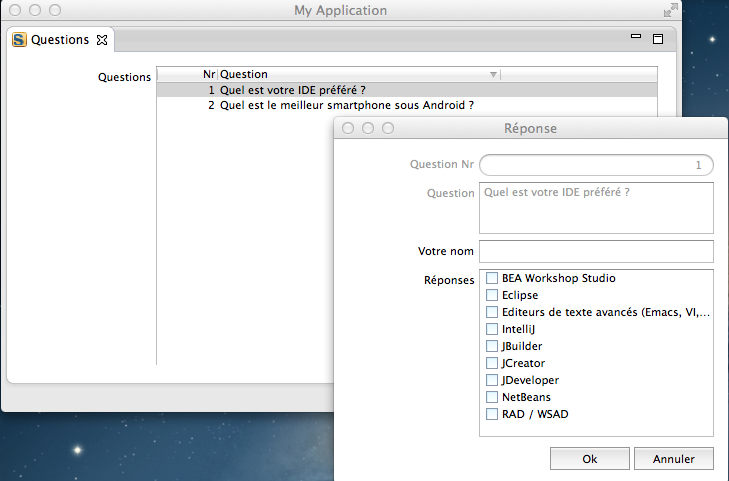Open the Question column sort arrow

click(x=493, y=75)
